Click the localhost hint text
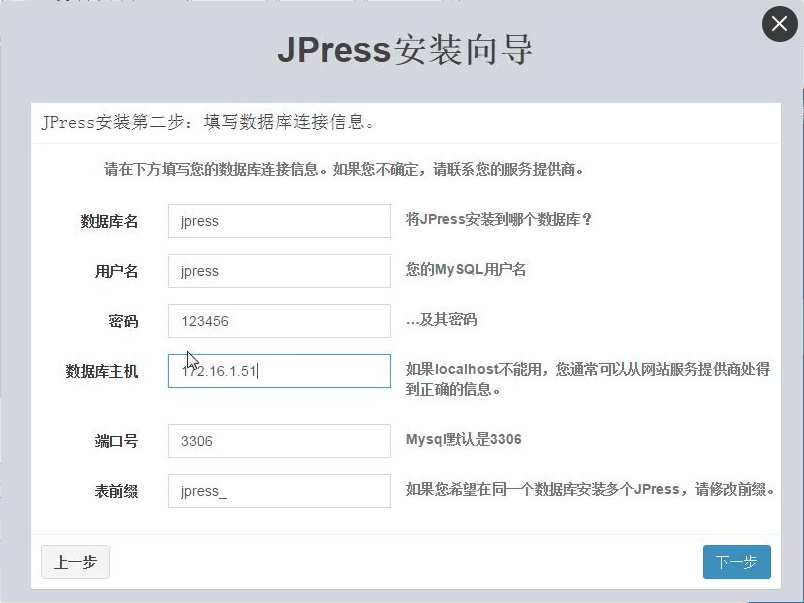804x603 pixels. coord(588,379)
